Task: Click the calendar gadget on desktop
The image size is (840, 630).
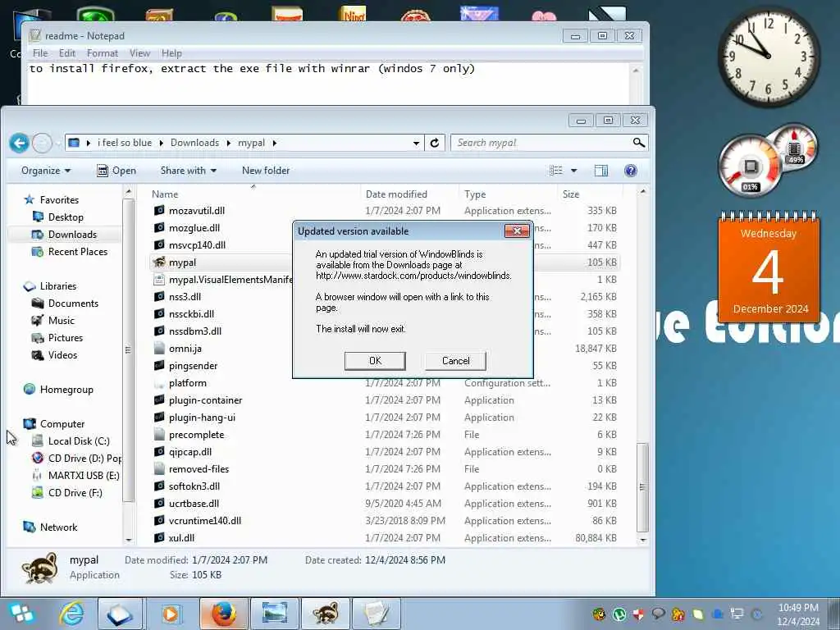Action: point(769,267)
